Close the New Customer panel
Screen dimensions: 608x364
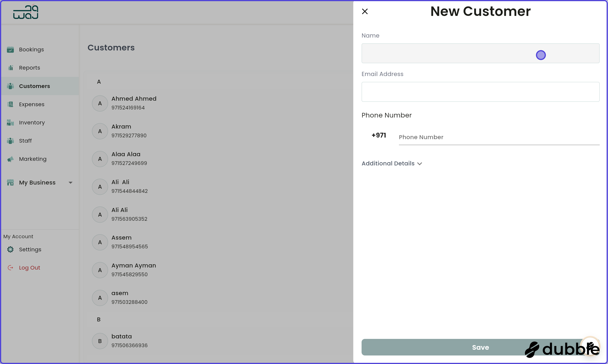tap(365, 11)
